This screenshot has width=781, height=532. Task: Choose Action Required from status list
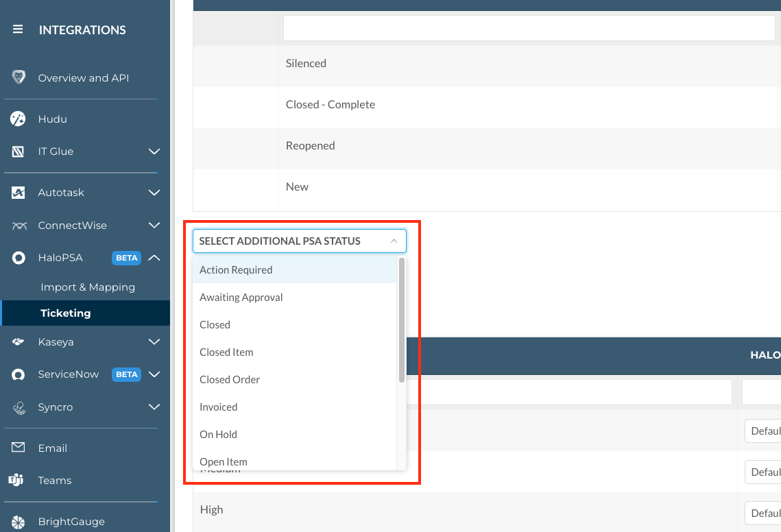click(294, 269)
